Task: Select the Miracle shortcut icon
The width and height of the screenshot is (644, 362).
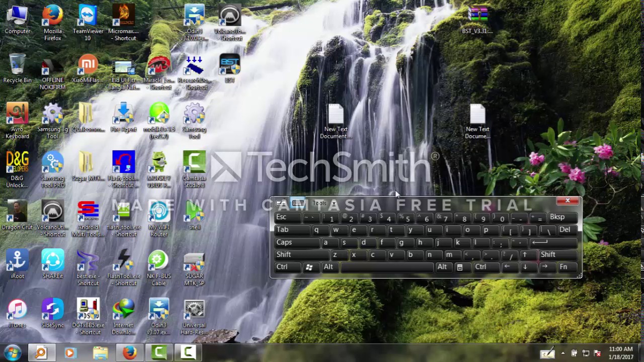Action: (x=159, y=72)
